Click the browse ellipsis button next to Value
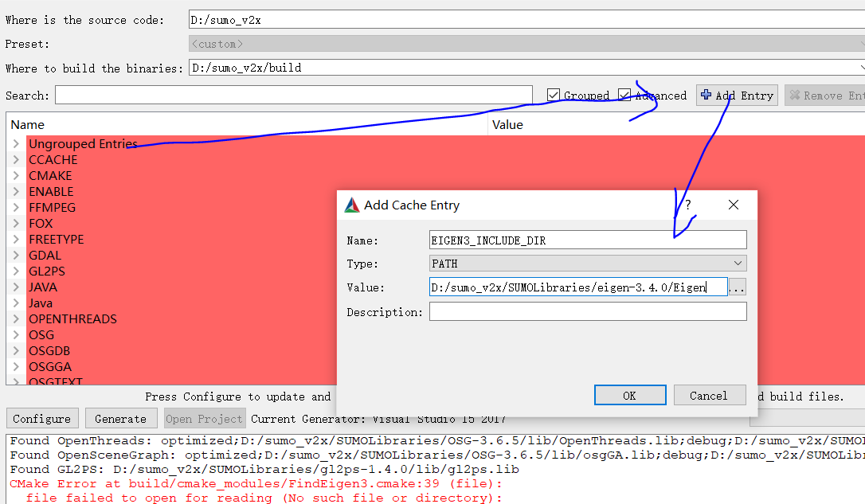The width and height of the screenshot is (865, 504). tap(737, 287)
